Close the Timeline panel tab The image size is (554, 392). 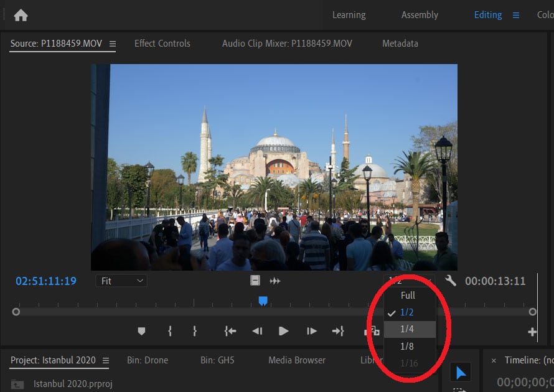494,360
